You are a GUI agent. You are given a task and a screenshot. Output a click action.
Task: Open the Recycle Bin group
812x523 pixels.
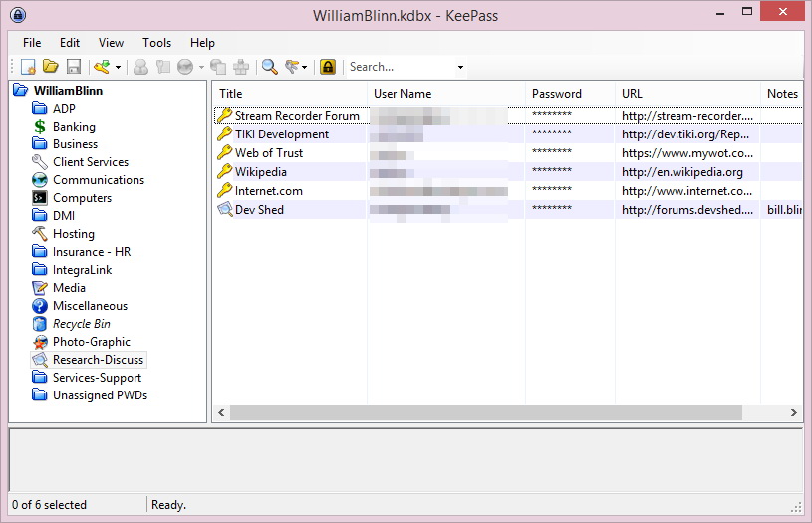pos(82,324)
